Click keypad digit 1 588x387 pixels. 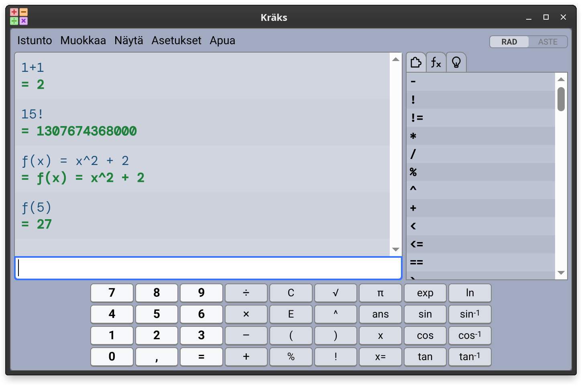click(112, 335)
